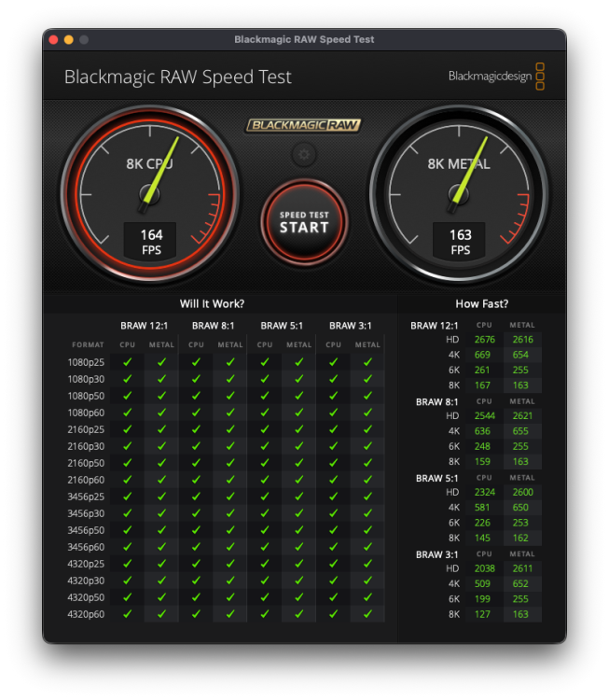Select the 4320p60 format row label
This screenshot has width=609, height=700.
tap(86, 614)
